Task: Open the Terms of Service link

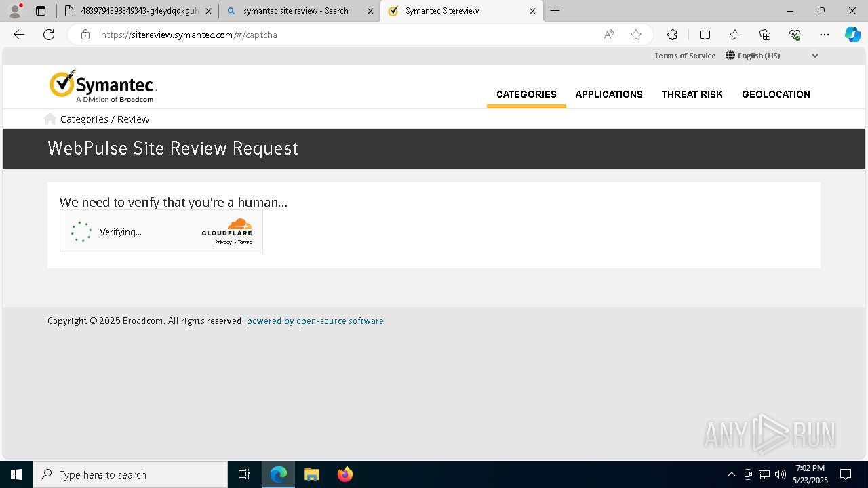Action: 685,56
